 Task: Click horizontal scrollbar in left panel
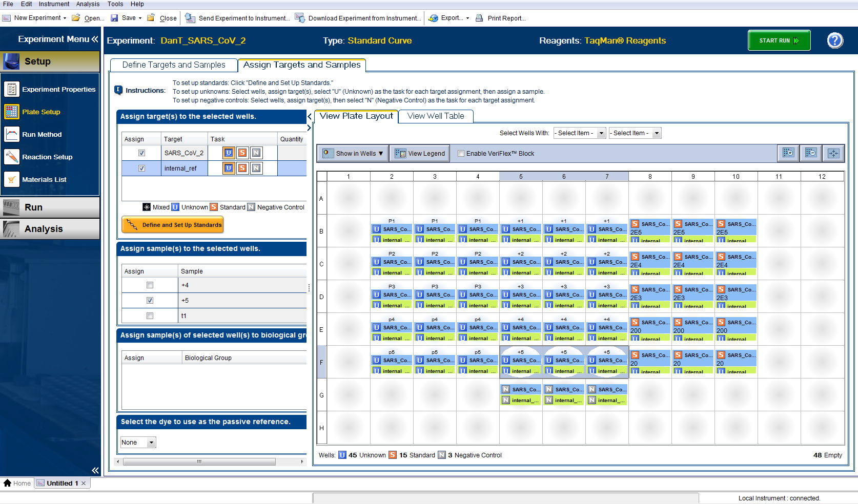[199, 461]
